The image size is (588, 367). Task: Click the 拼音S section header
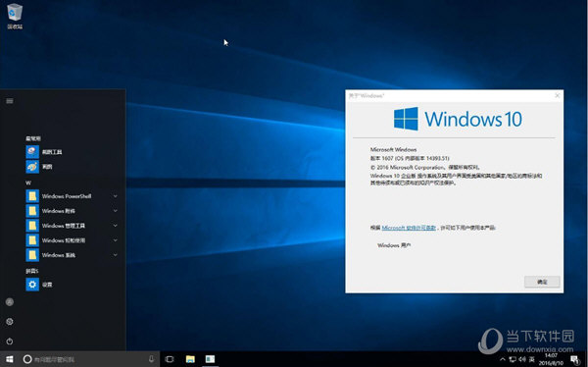click(32, 271)
